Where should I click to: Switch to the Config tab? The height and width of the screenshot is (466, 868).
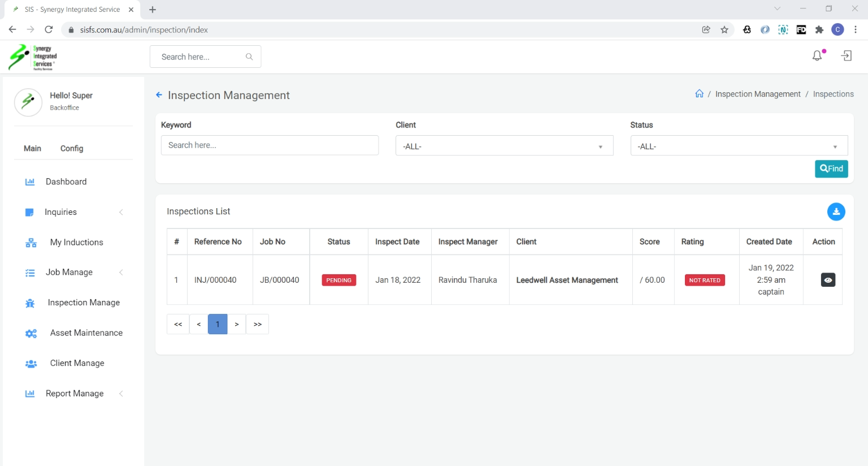[x=72, y=148]
